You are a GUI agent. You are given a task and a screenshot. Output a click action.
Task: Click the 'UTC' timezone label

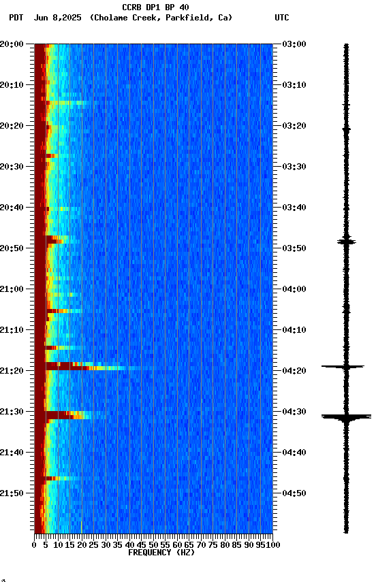(x=282, y=18)
